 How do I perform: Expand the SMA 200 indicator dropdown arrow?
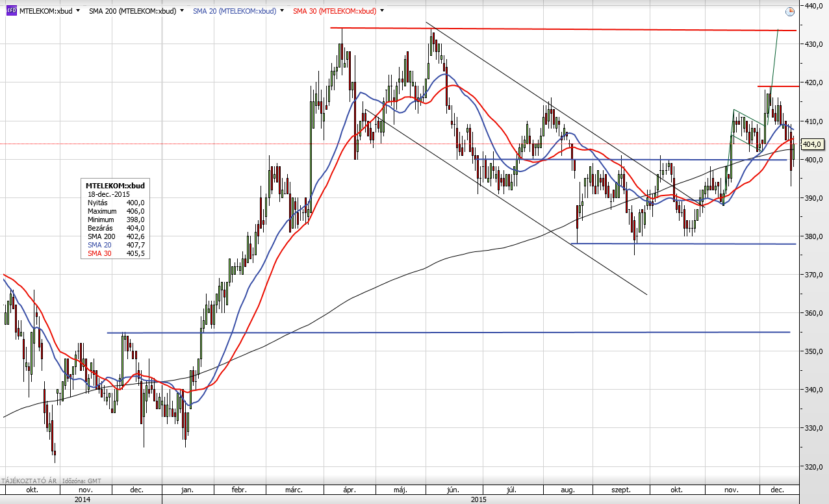181,11
